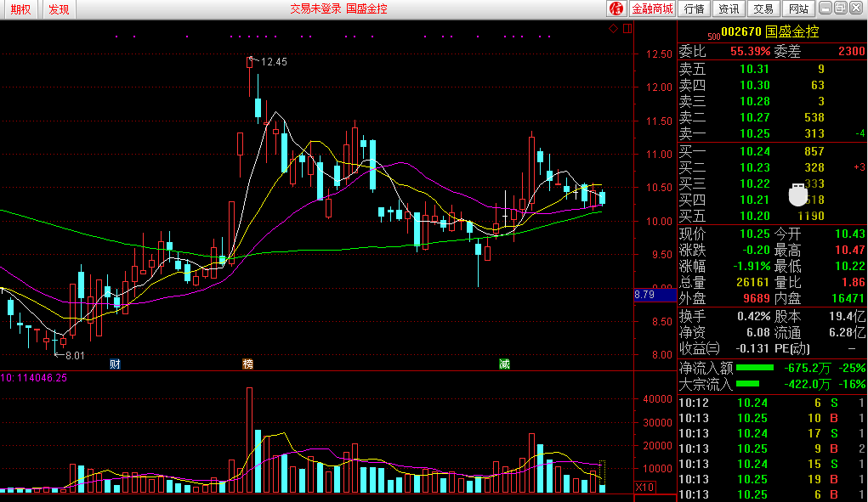Click the 净流入额 -675.2万 row
The height and width of the screenshot is (502, 868).
coord(772,368)
